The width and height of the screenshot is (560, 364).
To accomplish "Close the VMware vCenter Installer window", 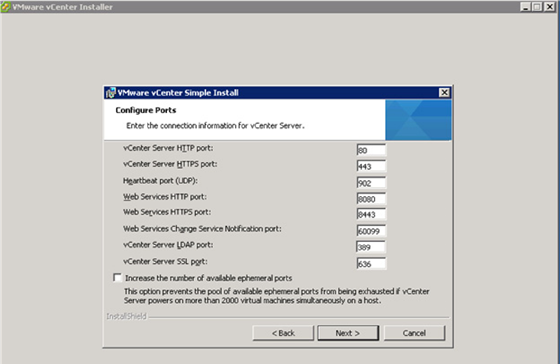I will pyautogui.click(x=550, y=7).
